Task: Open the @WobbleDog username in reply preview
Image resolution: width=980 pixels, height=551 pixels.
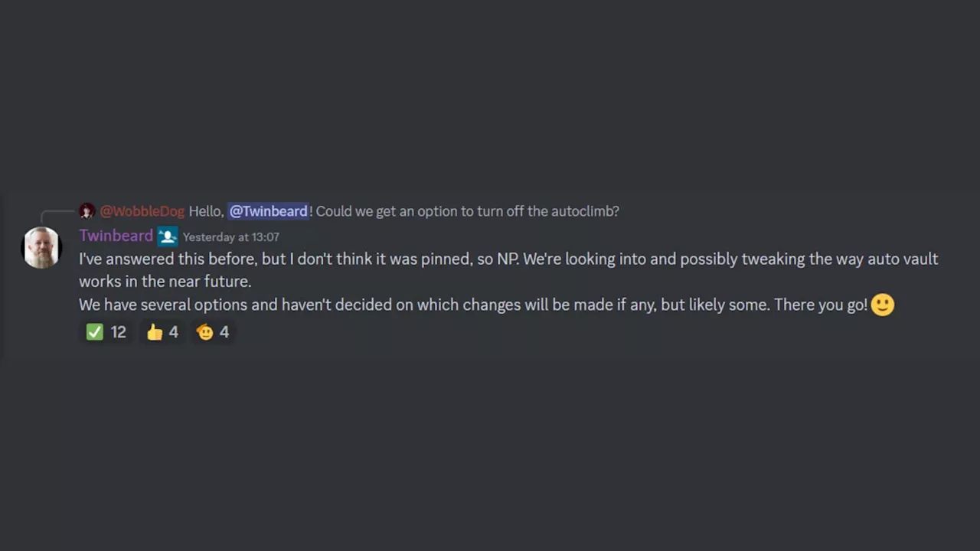Action: [142, 211]
